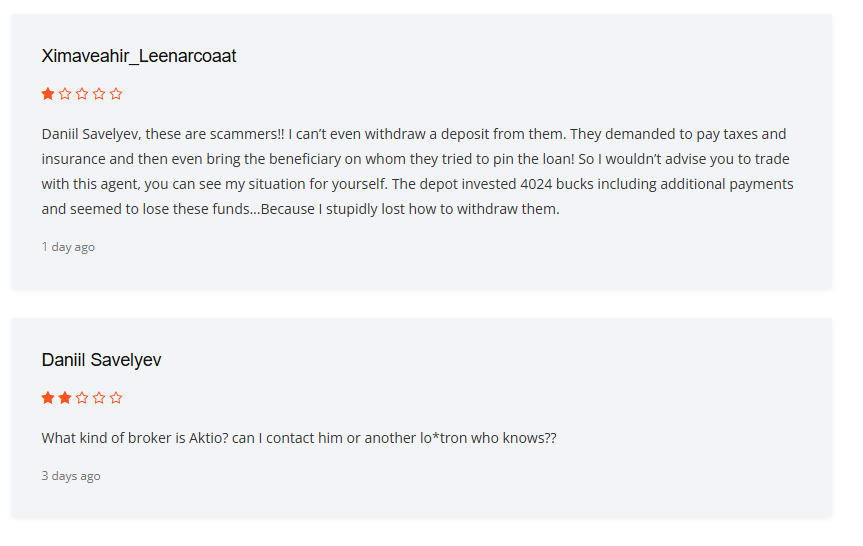Click the "Daniil Savelyev" mention starting the first review
The image size is (863, 546).
(x=90, y=134)
